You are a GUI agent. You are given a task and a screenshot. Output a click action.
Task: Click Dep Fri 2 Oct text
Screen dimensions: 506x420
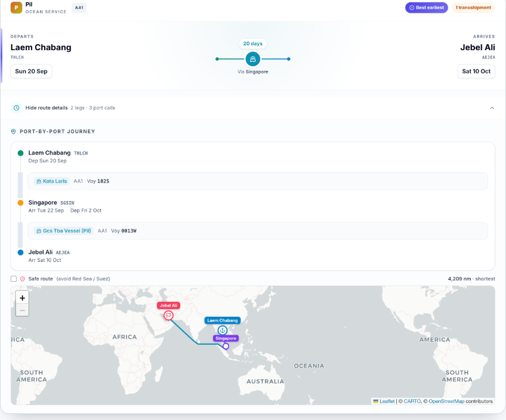point(86,211)
